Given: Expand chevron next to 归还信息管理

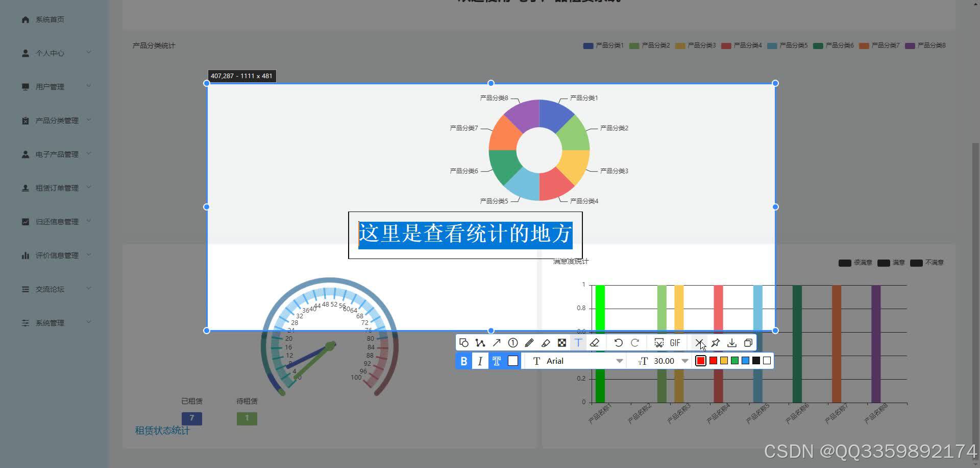Looking at the screenshot, I should tap(89, 221).
